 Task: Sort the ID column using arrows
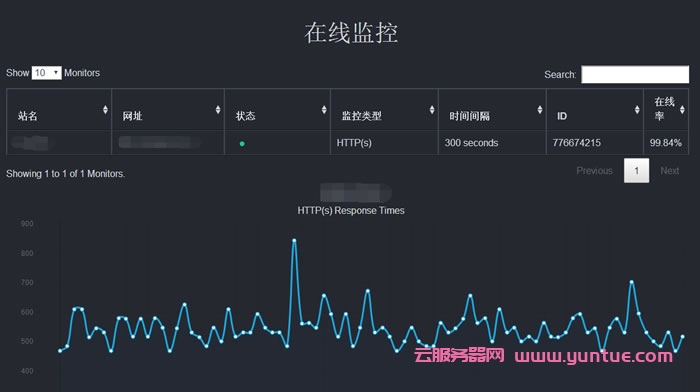click(x=637, y=110)
